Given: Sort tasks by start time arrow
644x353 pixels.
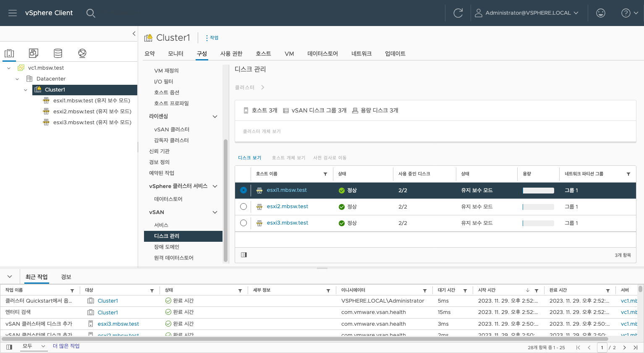Looking at the screenshot, I should click(x=528, y=290).
